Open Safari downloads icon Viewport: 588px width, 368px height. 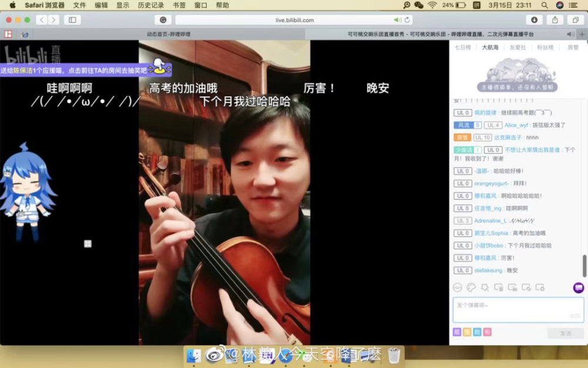534,20
